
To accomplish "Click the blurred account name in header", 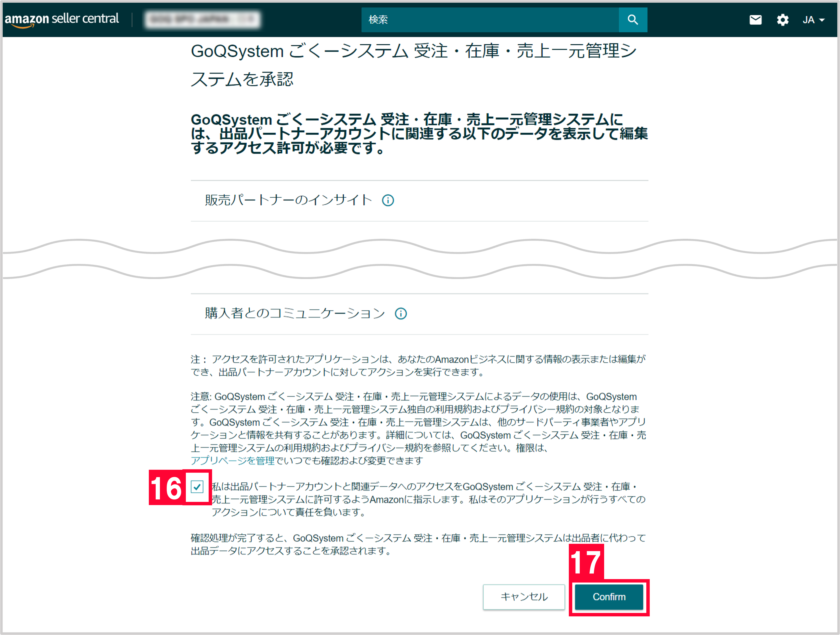I will [x=203, y=19].
